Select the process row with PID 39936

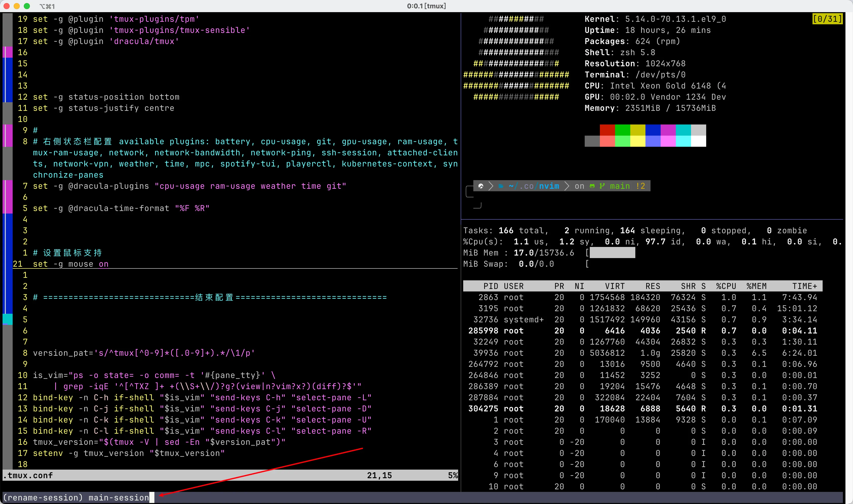pos(643,353)
